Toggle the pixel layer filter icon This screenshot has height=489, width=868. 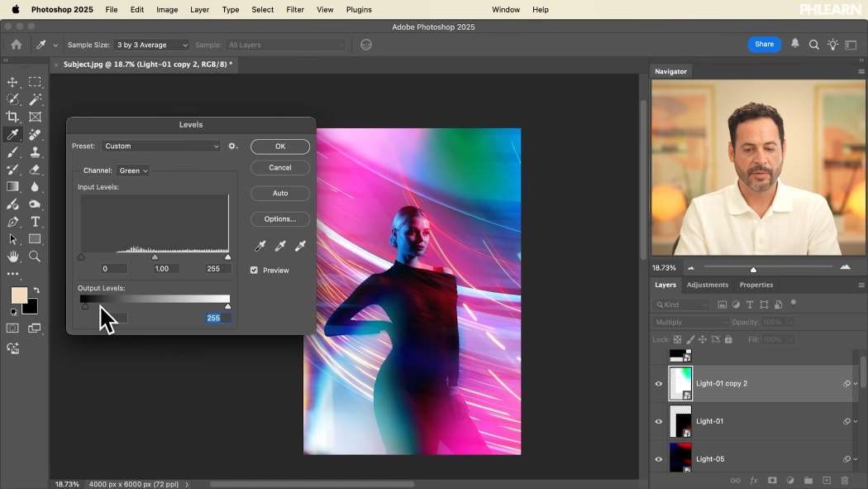(x=722, y=304)
